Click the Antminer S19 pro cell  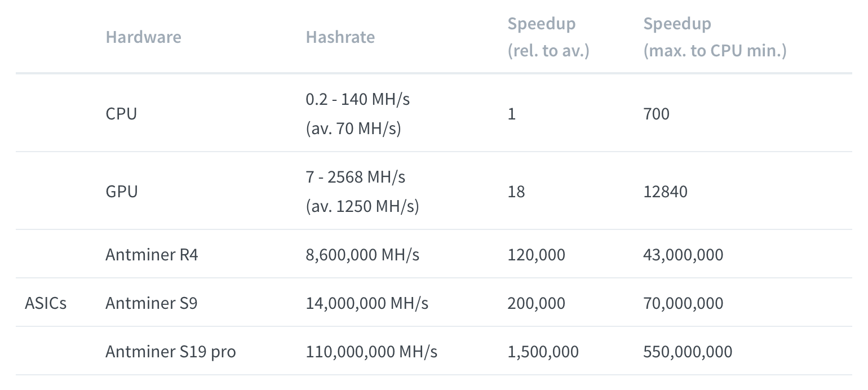[x=170, y=352]
